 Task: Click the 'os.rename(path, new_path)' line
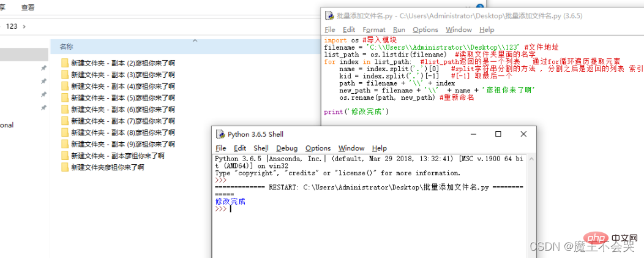[406, 98]
